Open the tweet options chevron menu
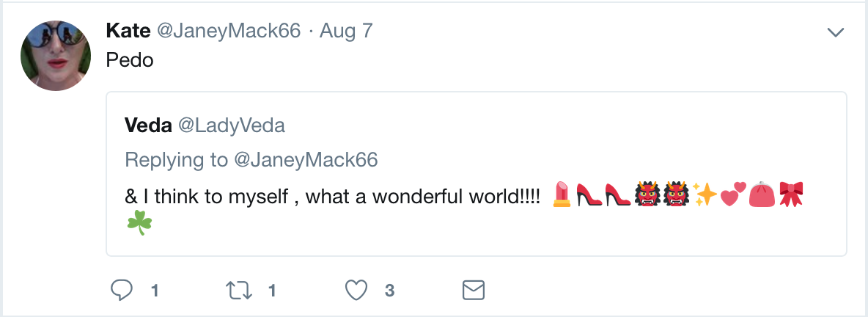Screen dimensions: 868x317 pos(835,32)
